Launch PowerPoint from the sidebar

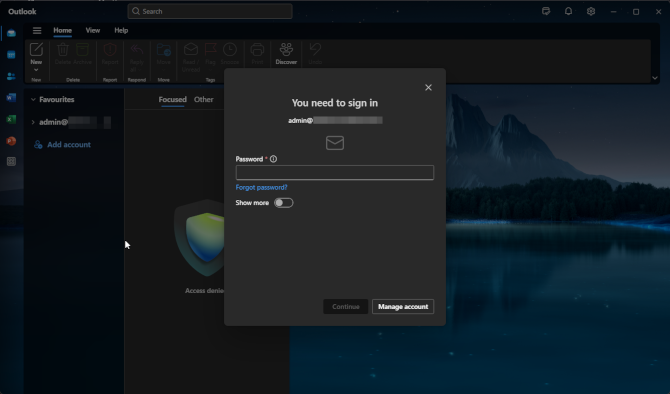coord(11,141)
